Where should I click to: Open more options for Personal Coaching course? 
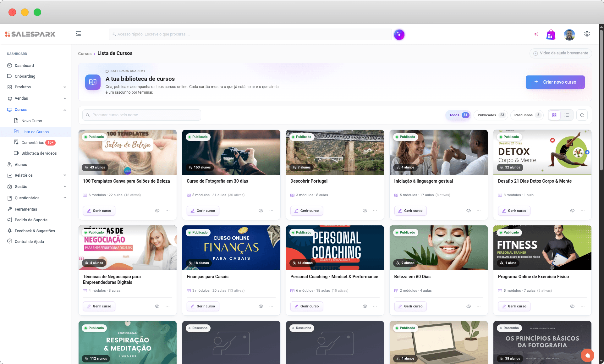(375, 306)
